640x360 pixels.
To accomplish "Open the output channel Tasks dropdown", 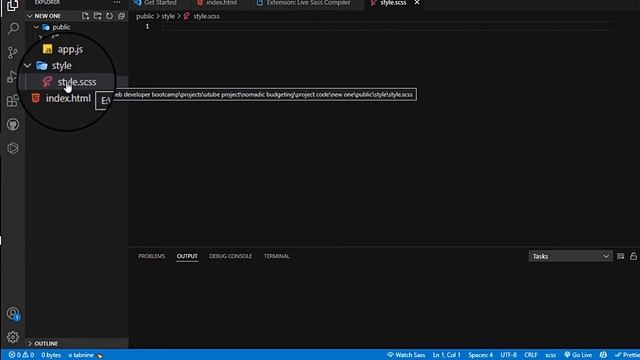I will coord(570,256).
